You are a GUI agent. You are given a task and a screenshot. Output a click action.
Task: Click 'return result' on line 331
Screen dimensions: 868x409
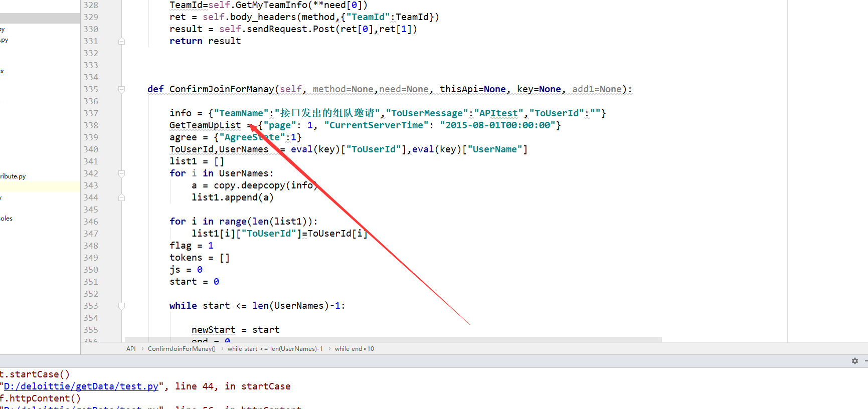pyautogui.click(x=205, y=41)
